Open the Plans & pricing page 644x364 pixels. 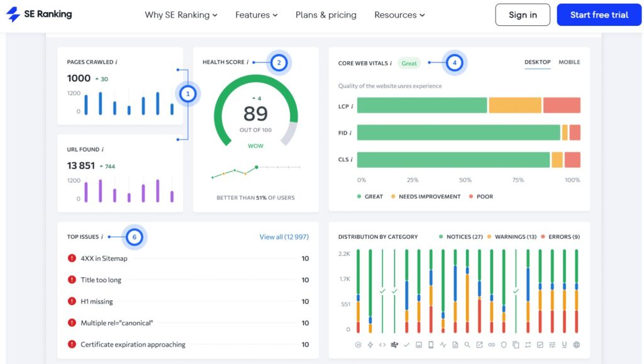tap(326, 15)
